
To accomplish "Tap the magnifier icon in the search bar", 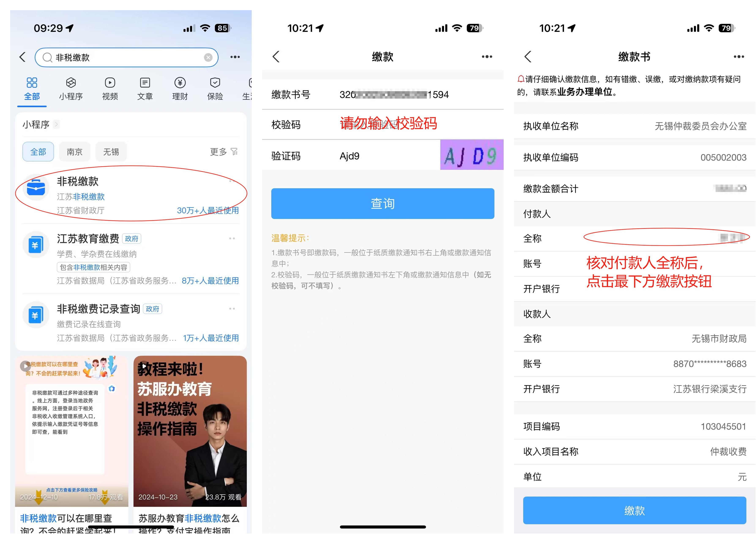I will (x=47, y=57).
